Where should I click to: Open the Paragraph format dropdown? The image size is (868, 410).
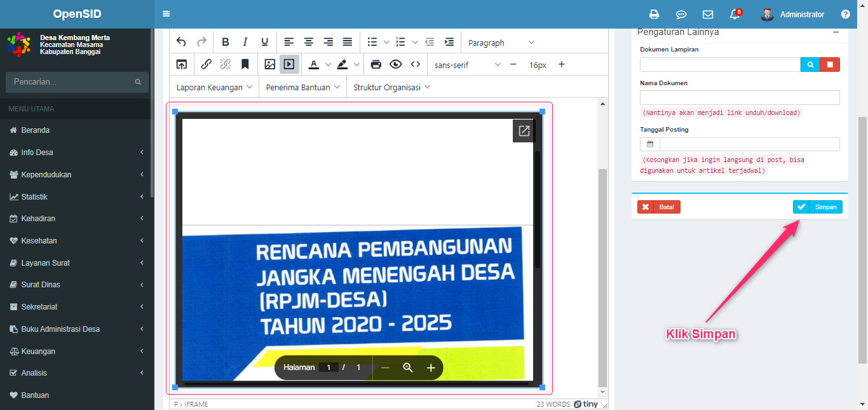click(501, 43)
